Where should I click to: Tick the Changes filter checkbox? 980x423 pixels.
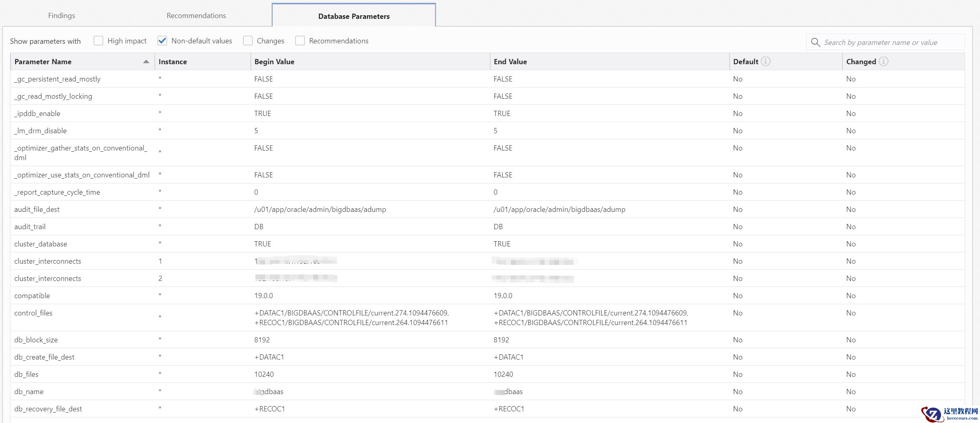pos(248,41)
